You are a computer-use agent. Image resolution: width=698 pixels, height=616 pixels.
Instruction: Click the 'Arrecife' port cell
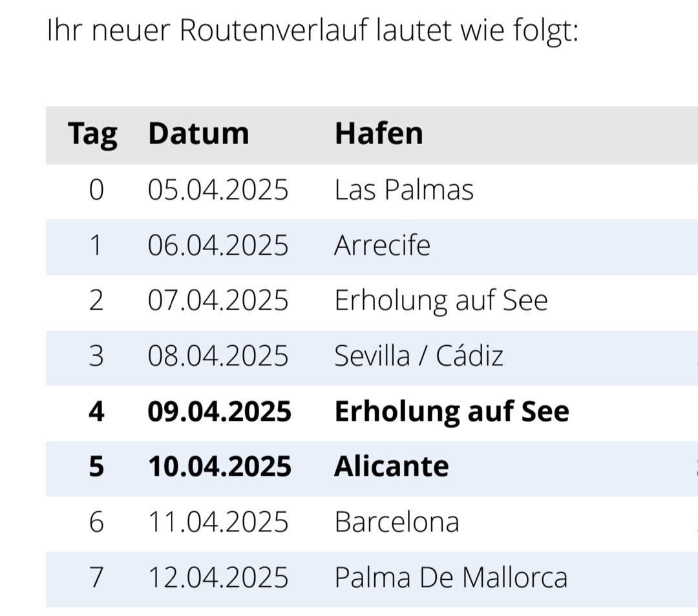[382, 246]
